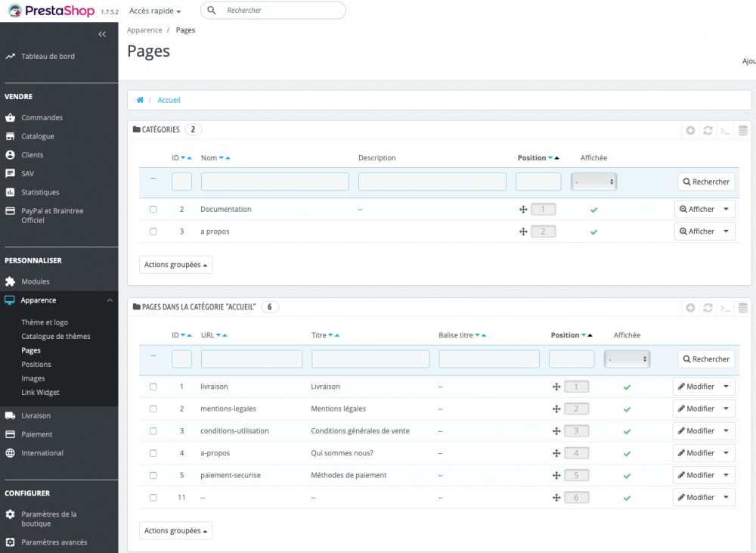Click Rechercher button in Catégories filter
Viewport: 756px width, 553px height.
706,182
